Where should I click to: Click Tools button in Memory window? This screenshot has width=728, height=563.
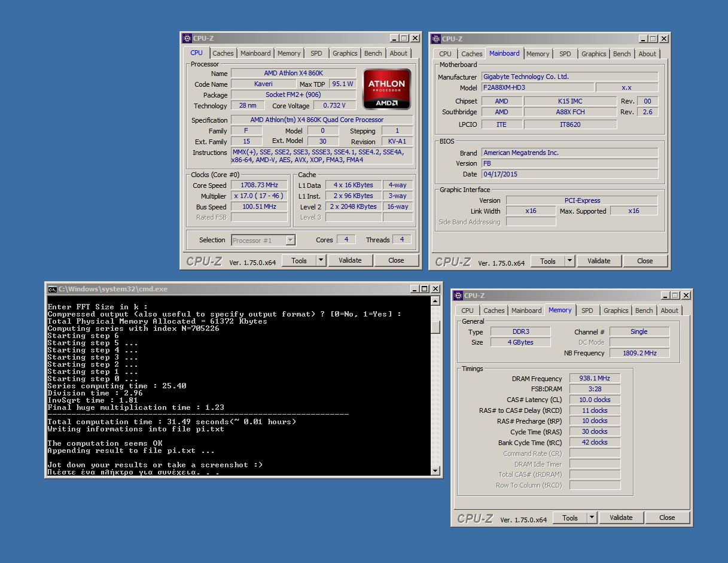point(569,518)
